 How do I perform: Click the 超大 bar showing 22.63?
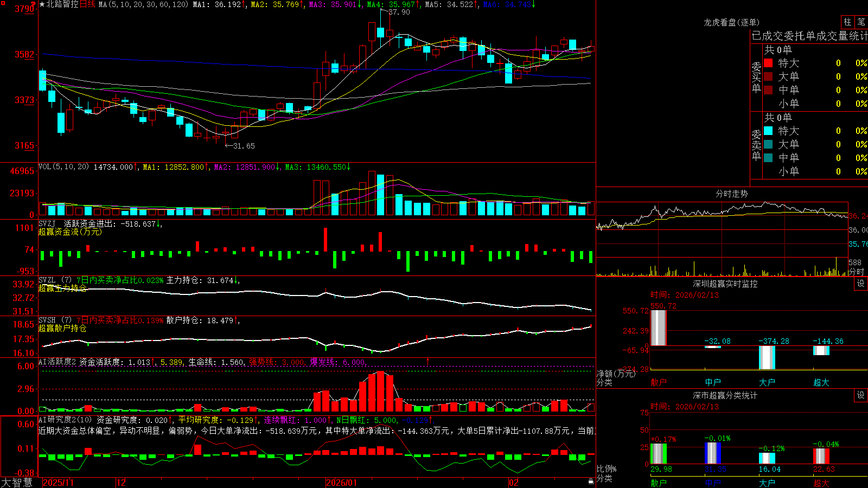tap(821, 456)
